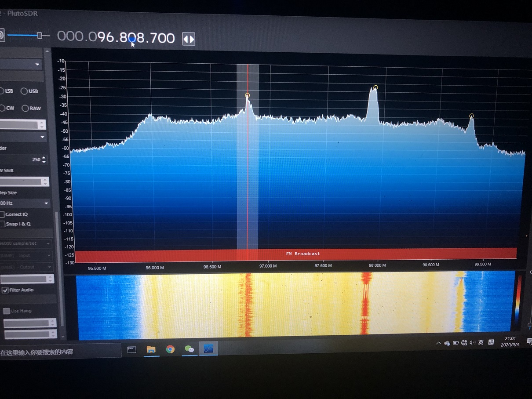The width and height of the screenshot is (532, 399).
Task: Open File Explorer from the taskbar
Action: (x=152, y=349)
